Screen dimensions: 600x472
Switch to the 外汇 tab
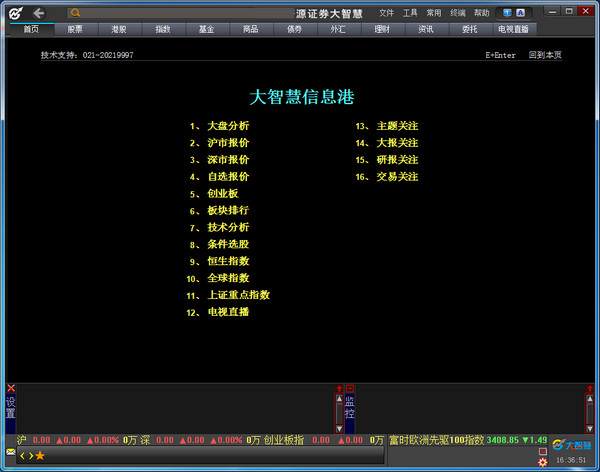coord(338,29)
